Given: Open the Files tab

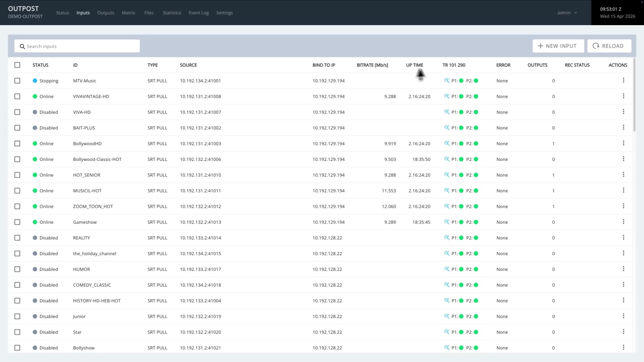Looking at the screenshot, I should point(149,13).
